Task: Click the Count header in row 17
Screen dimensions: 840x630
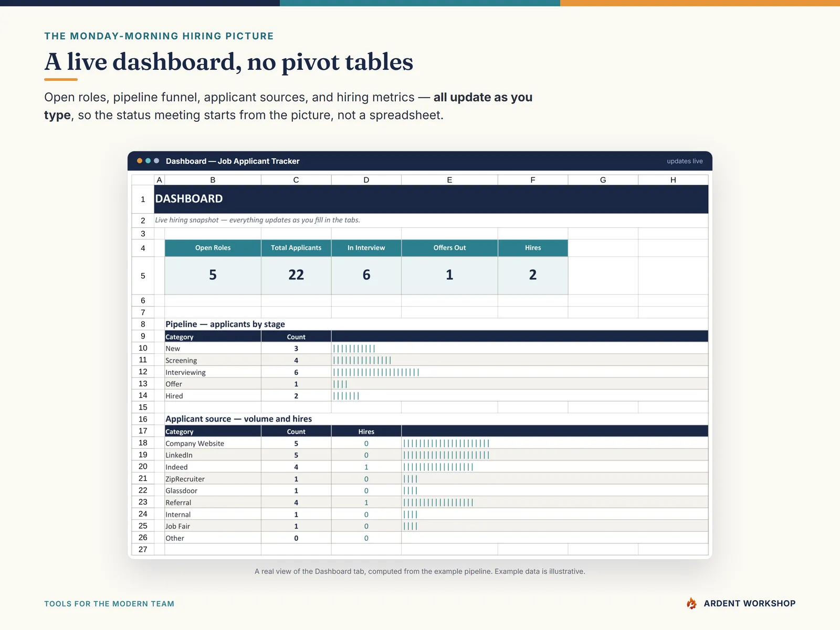Action: pos(296,432)
